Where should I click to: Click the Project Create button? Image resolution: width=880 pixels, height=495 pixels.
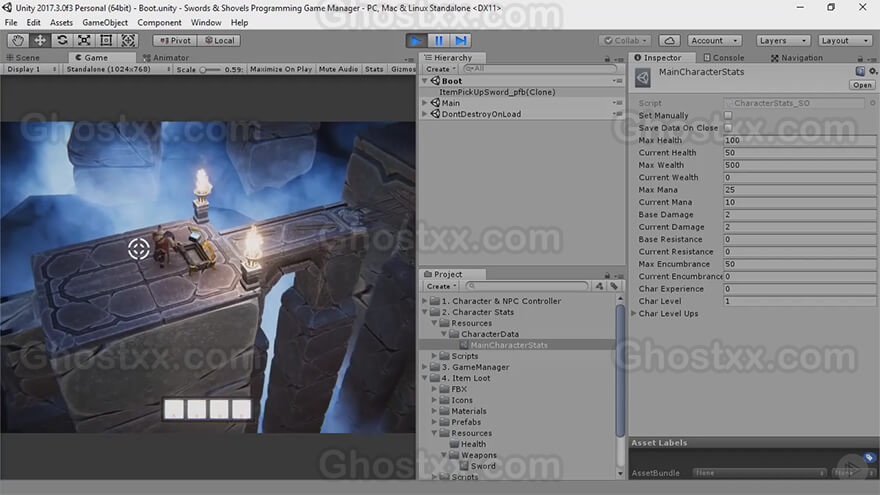441,286
